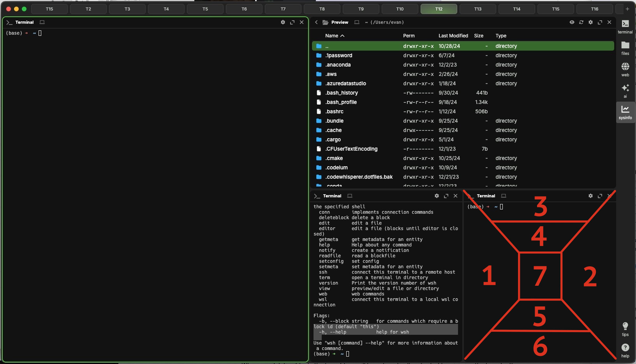Switch to tab T4
The image size is (636, 364).
tap(166, 9)
